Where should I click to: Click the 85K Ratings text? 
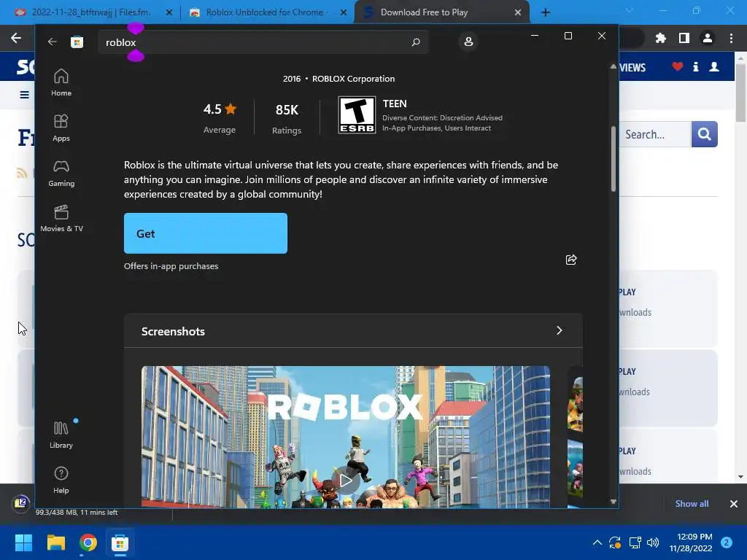[287, 118]
